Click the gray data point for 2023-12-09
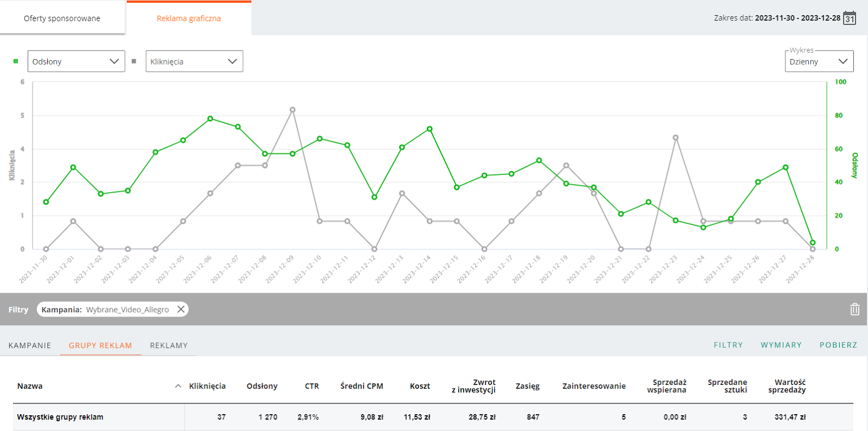Viewport: 868px width, 431px height. [292, 110]
